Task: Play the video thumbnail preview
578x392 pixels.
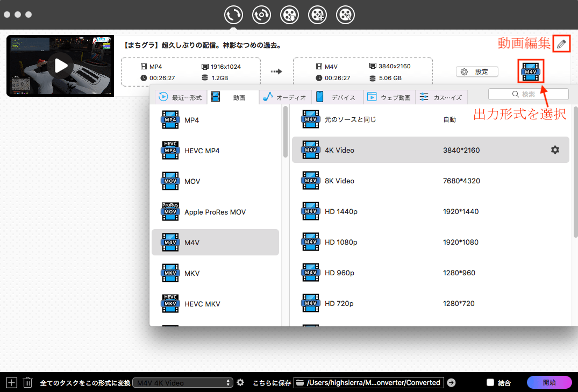Action: [60, 66]
